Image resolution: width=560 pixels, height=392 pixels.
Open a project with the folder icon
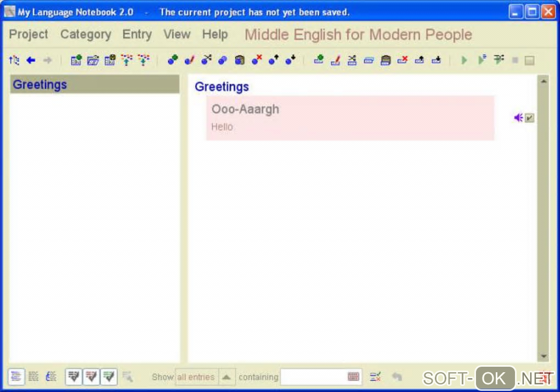93,60
